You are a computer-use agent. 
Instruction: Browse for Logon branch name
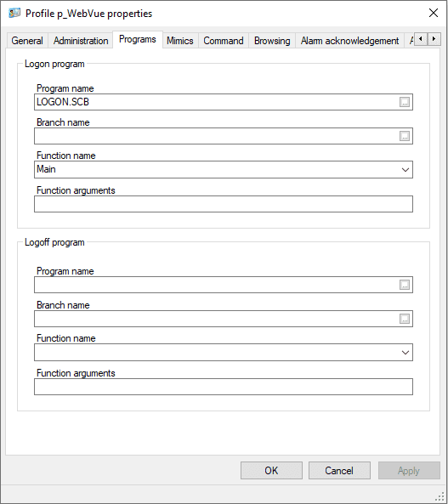pos(405,136)
